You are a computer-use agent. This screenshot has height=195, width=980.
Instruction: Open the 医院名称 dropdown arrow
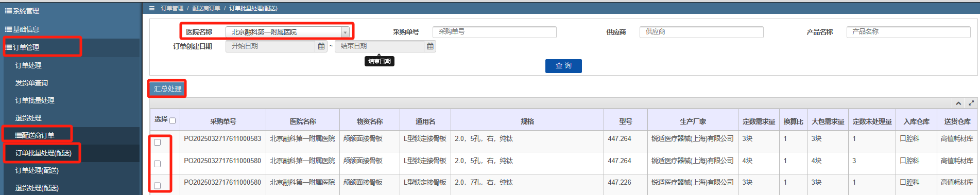coord(345,32)
